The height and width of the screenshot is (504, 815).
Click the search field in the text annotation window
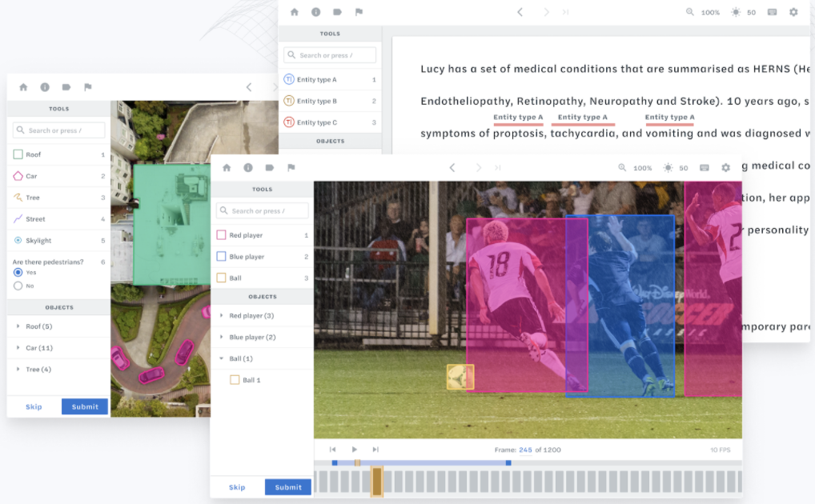[x=330, y=55]
